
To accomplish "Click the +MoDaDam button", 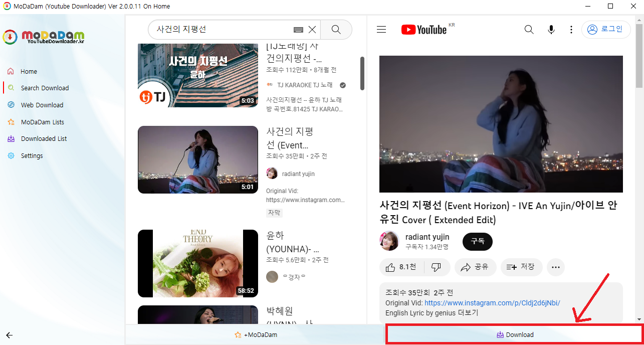I will pyautogui.click(x=256, y=334).
